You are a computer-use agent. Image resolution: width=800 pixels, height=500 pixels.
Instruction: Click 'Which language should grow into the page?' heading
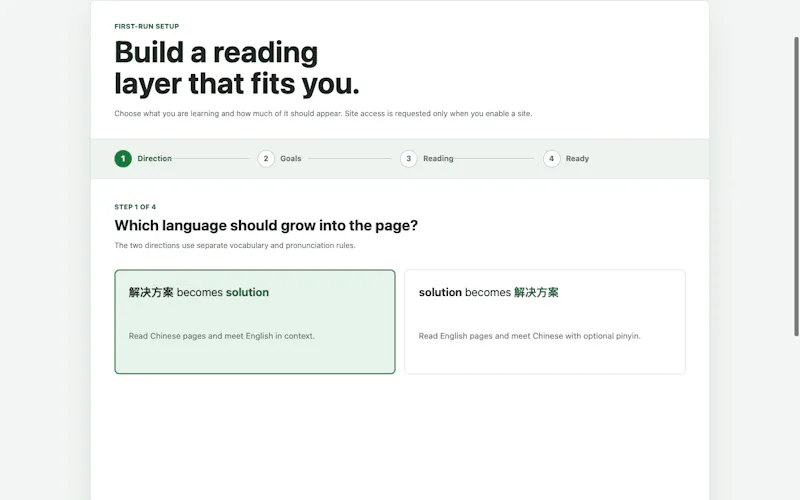click(266, 226)
